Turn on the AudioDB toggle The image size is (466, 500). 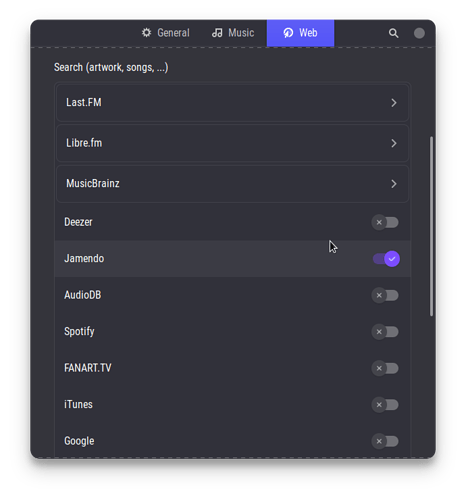pos(385,295)
